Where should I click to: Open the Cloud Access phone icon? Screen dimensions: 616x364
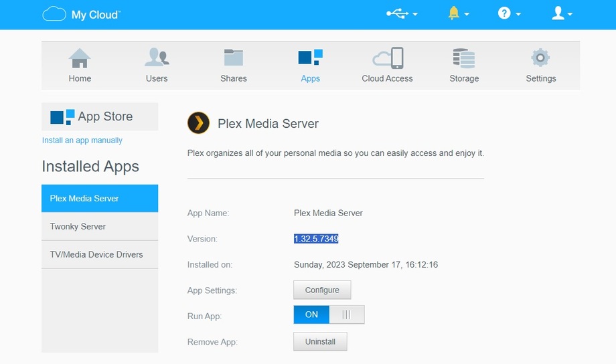coord(388,58)
